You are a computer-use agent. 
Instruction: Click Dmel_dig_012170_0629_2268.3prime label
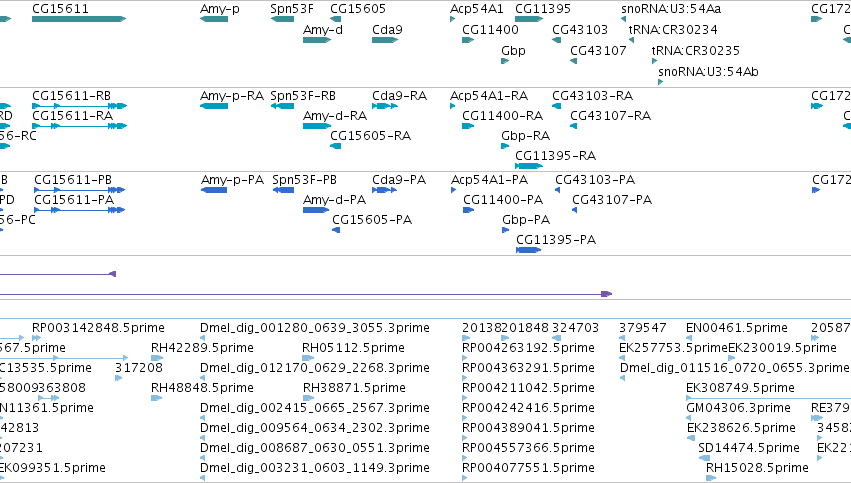pos(315,368)
